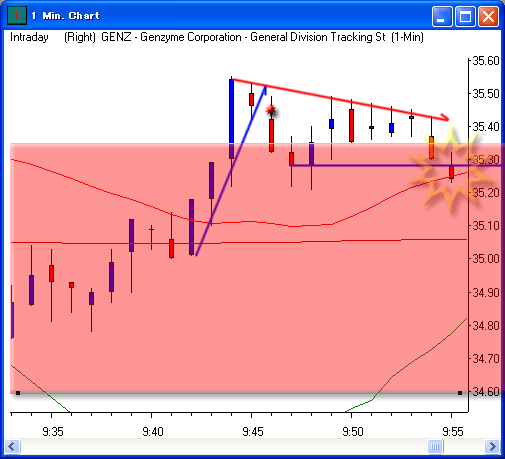Click the 9:55 time axis label

pyautogui.click(x=453, y=432)
